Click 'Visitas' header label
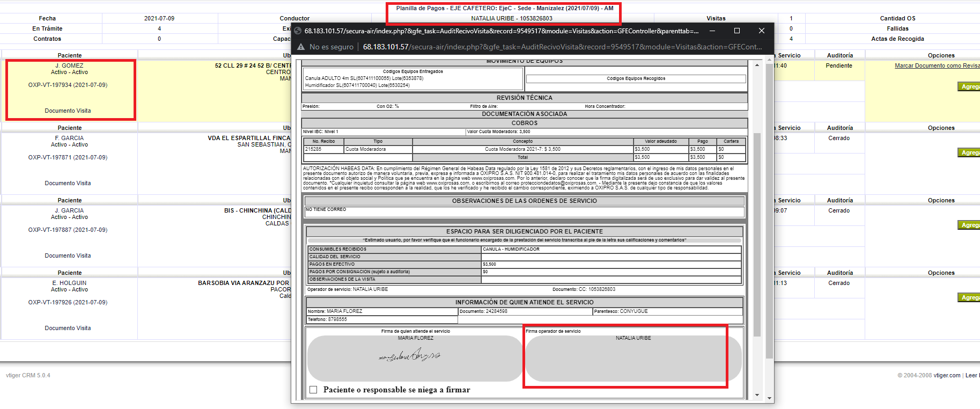 716,18
